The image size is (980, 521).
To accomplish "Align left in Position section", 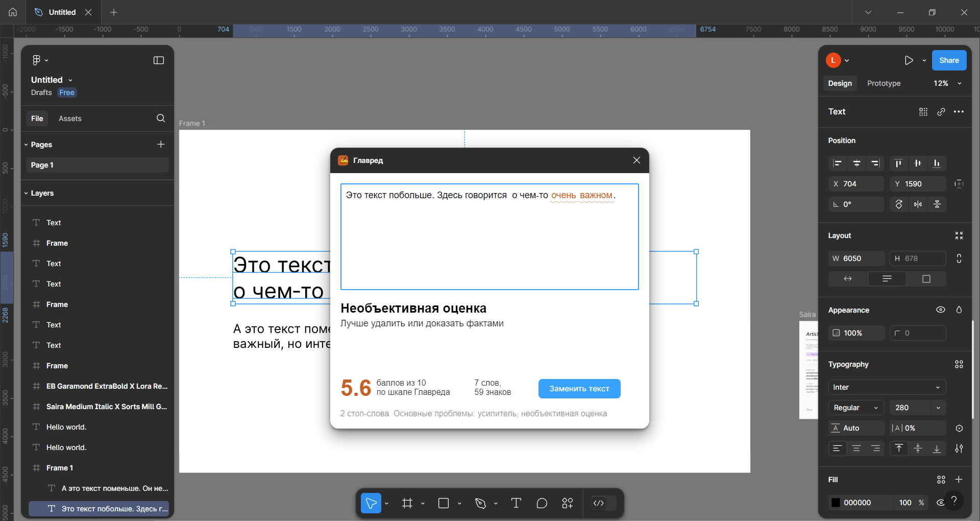I will point(838,163).
